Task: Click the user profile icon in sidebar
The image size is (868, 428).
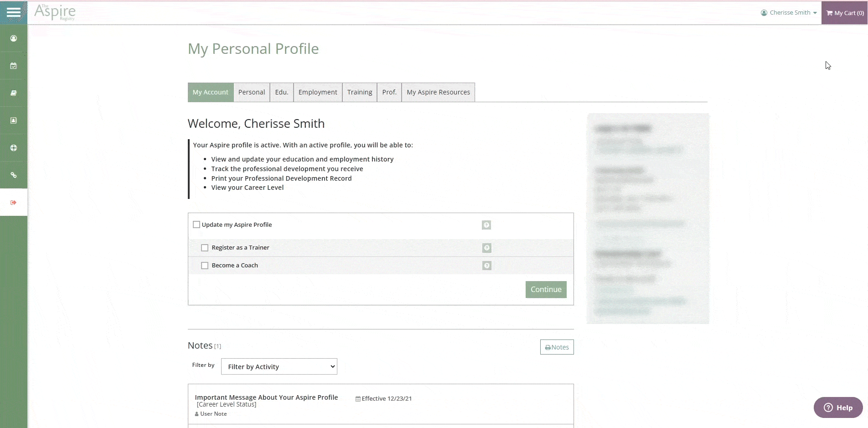Action: (x=14, y=38)
